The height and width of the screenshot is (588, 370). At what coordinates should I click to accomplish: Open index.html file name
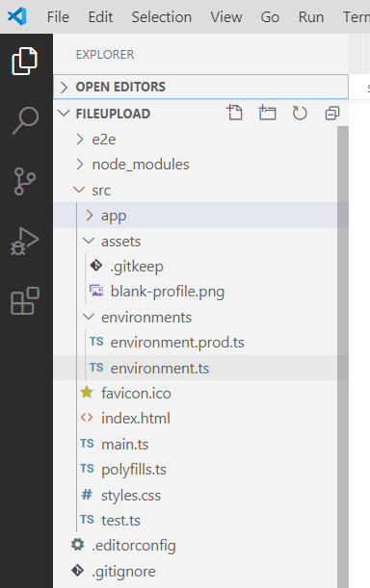136,418
